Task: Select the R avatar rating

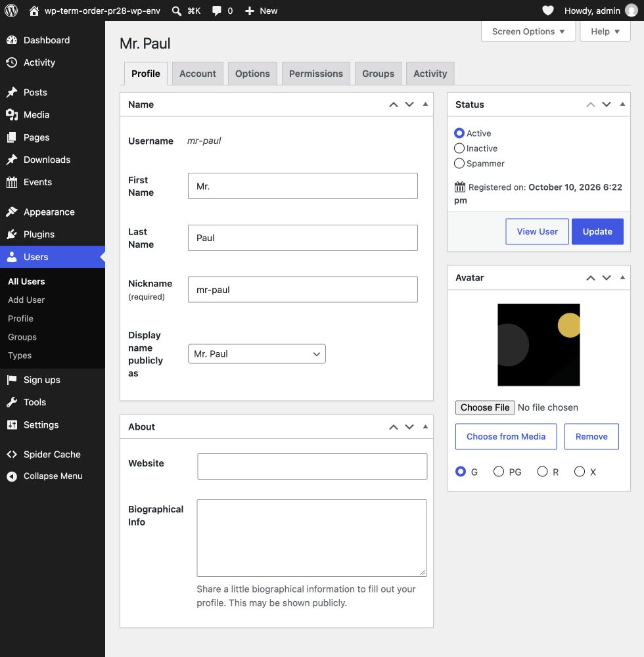Action: pos(542,472)
